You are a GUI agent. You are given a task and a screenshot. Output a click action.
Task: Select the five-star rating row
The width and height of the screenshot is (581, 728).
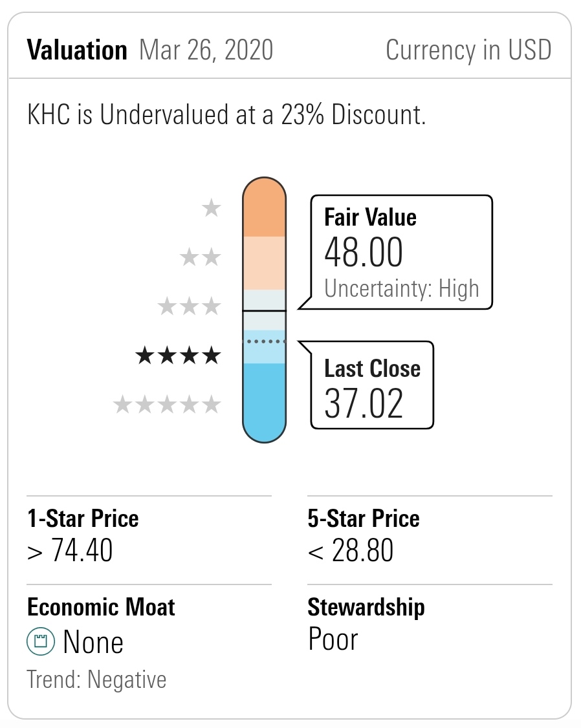[x=167, y=405]
